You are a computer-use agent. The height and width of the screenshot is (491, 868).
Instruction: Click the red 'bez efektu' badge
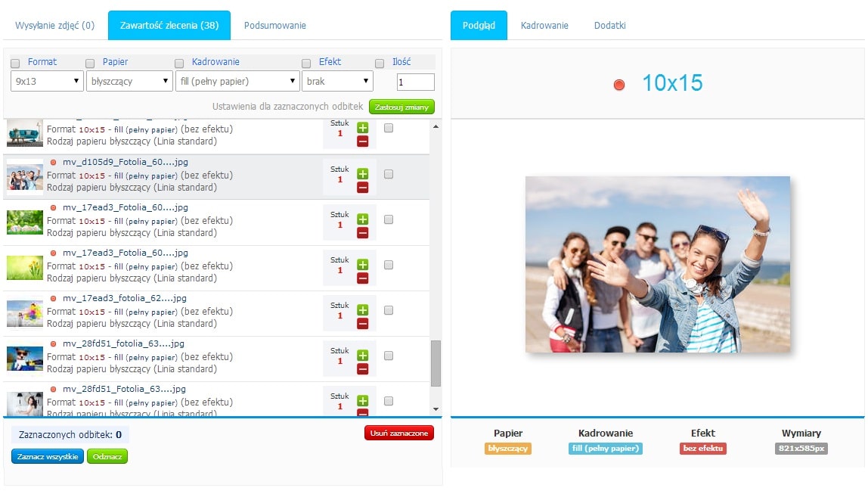tap(703, 449)
